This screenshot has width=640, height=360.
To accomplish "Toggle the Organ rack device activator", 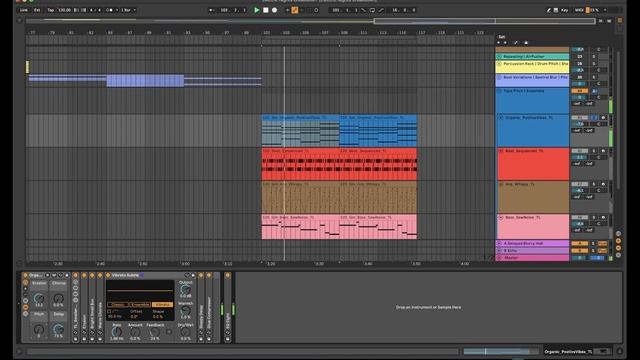I will point(25,275).
